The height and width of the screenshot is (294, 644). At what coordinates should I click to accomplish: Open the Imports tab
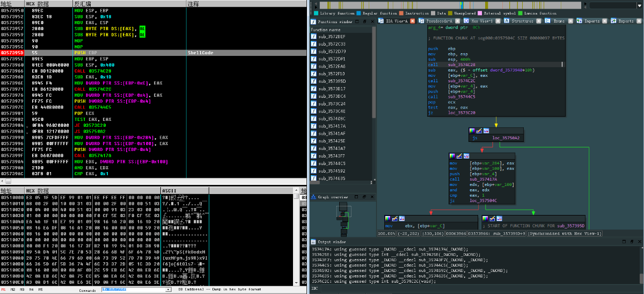click(x=591, y=21)
